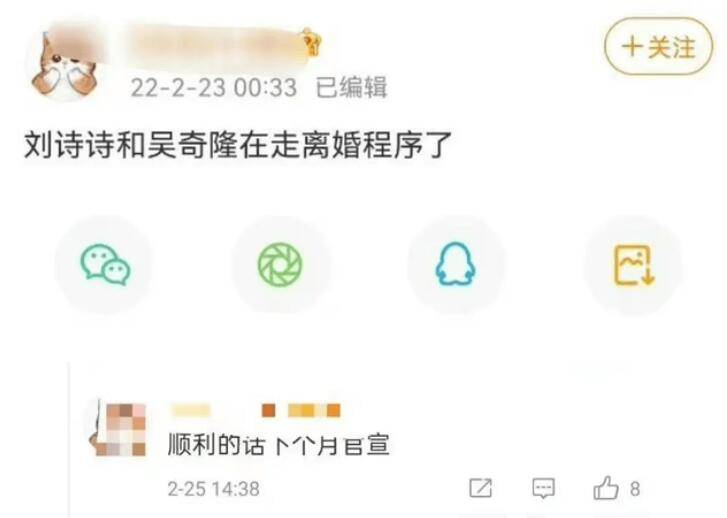The image size is (727, 518).
Task: Tap the commenter's blurred username
Action: tap(255, 410)
